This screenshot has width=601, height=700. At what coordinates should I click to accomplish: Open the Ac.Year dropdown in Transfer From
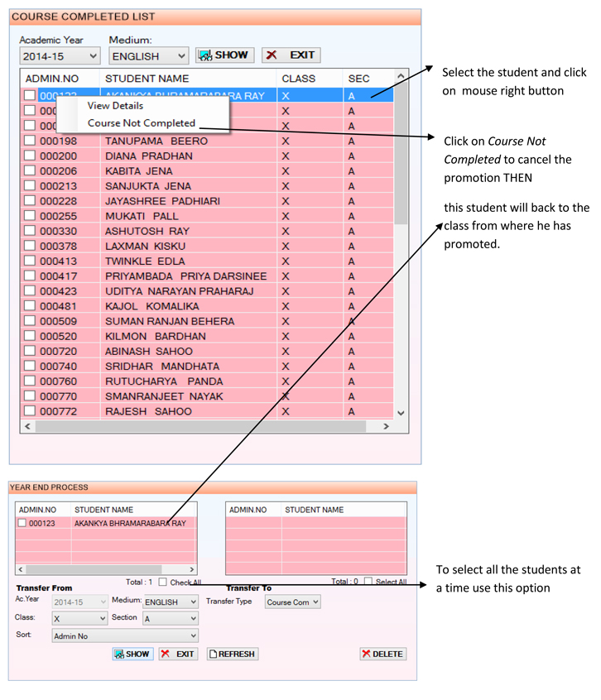tap(80, 602)
